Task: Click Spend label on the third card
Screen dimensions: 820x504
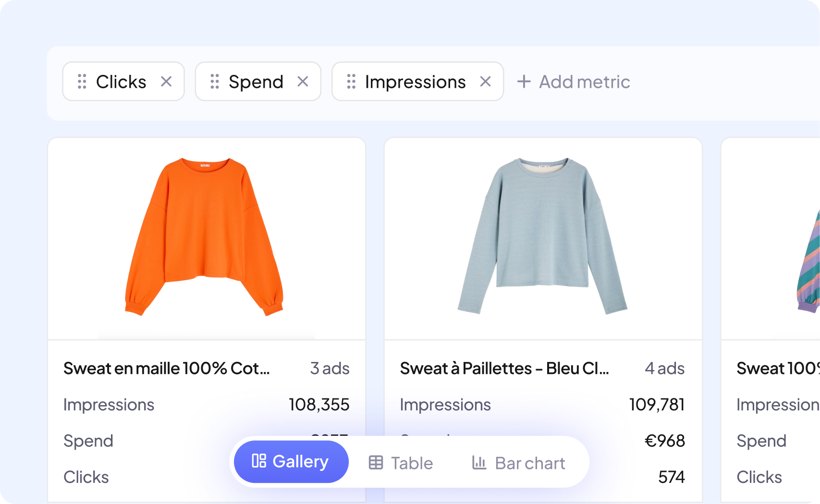Action: [x=761, y=441]
